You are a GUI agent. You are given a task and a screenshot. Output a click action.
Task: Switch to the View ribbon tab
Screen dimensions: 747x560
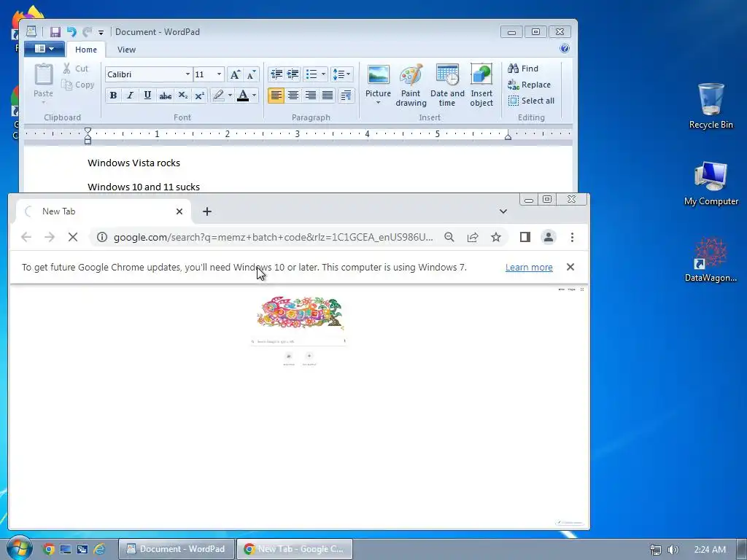click(126, 50)
